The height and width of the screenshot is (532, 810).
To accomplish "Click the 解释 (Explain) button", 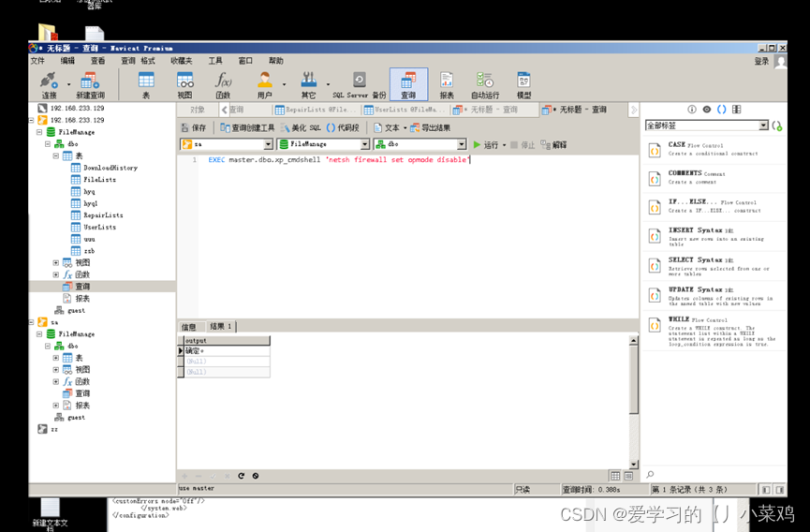I will [553, 144].
